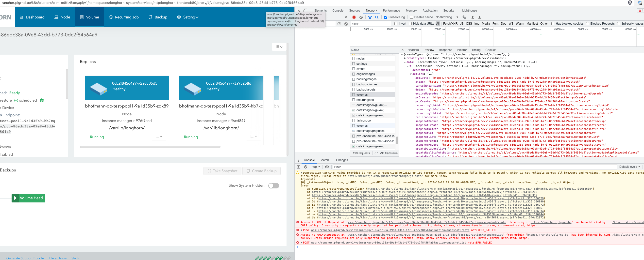644x260 pixels.
Task: Click the Take Snapshot button
Action: pyautogui.click(x=222, y=171)
